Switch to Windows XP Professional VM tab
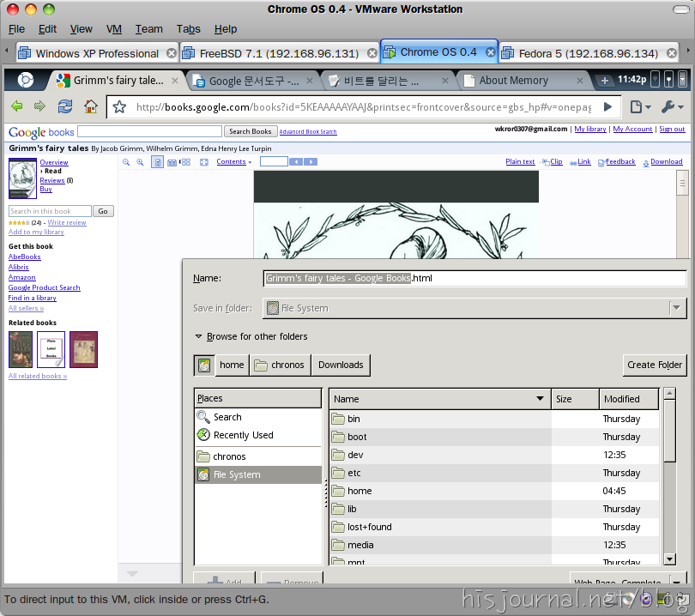695x616 pixels. click(x=97, y=54)
